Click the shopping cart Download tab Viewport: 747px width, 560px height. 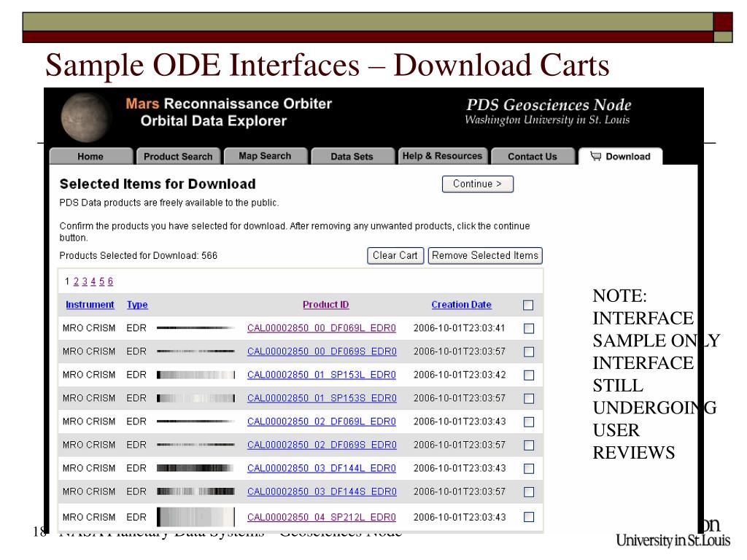click(x=620, y=156)
